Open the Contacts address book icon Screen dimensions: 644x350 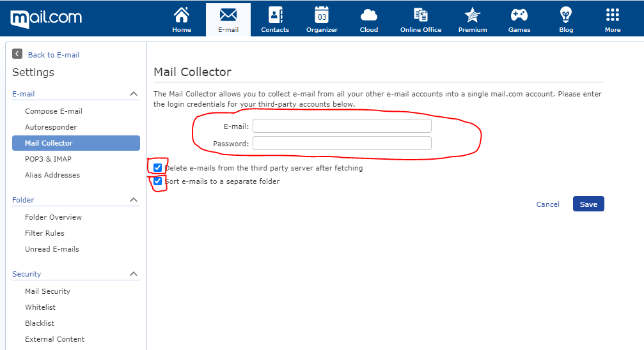[275, 15]
